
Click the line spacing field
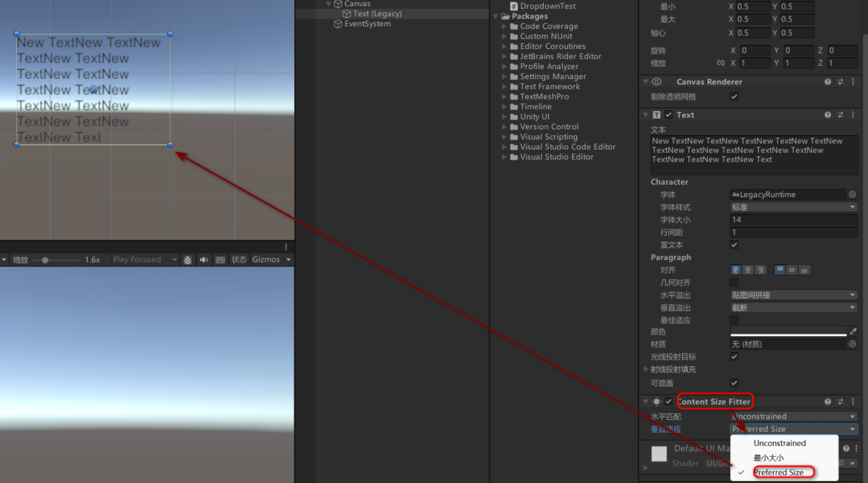pos(794,232)
